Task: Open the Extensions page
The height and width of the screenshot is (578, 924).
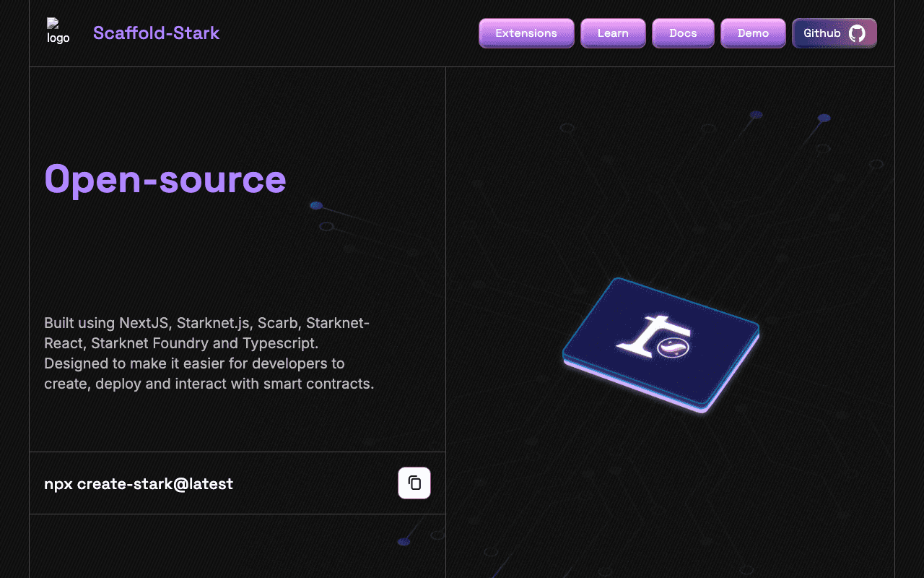Action: pyautogui.click(x=526, y=33)
